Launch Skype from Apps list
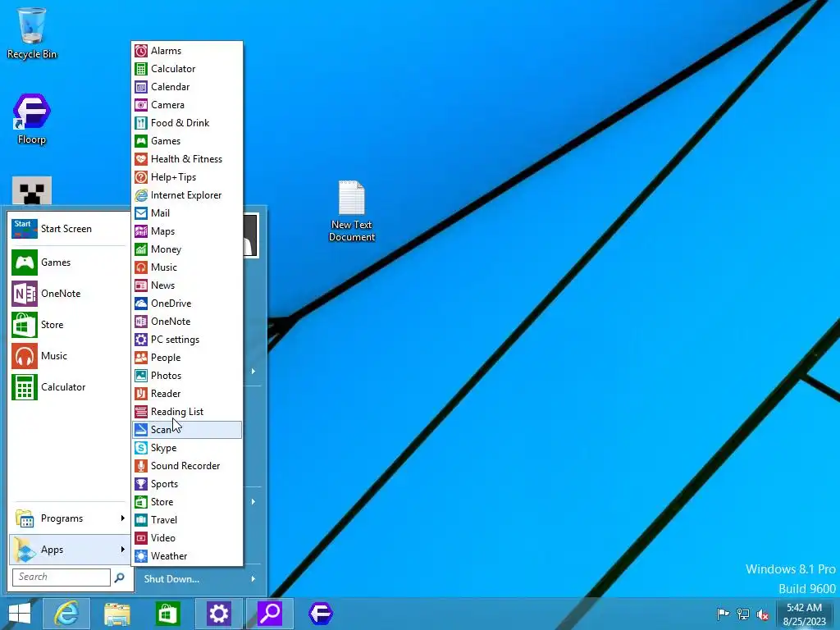 click(x=187, y=448)
